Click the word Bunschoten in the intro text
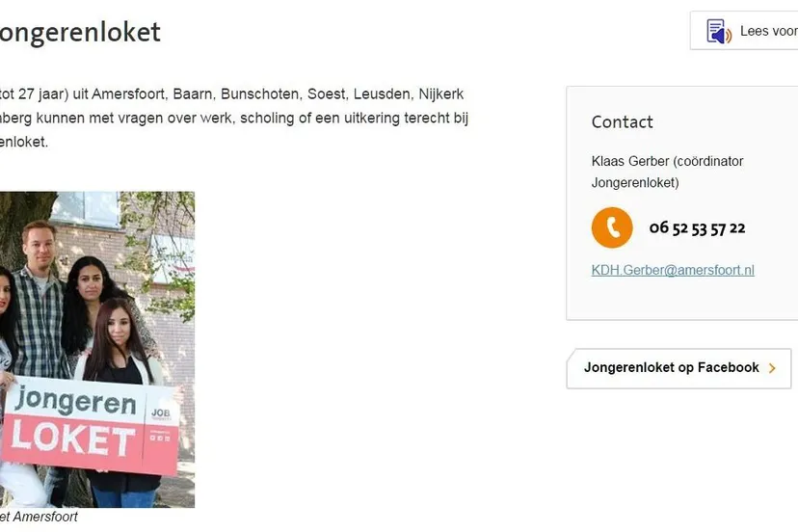Screen dimensions: 798x532 (x=259, y=94)
